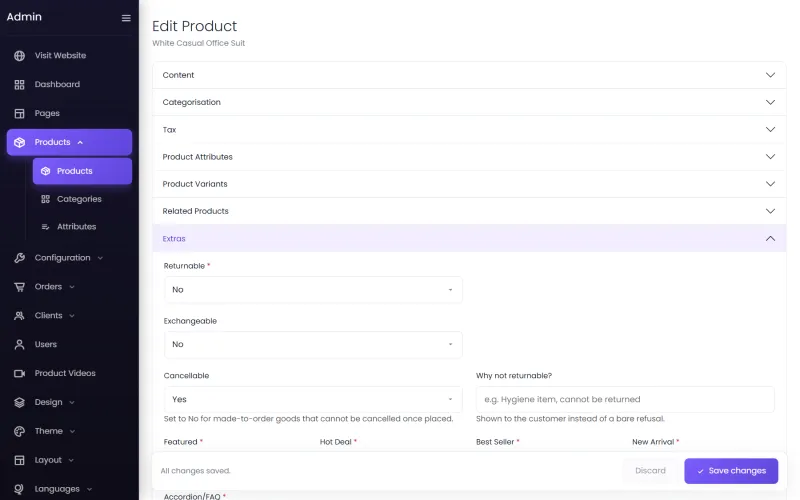Click the Discard button

tap(651, 471)
